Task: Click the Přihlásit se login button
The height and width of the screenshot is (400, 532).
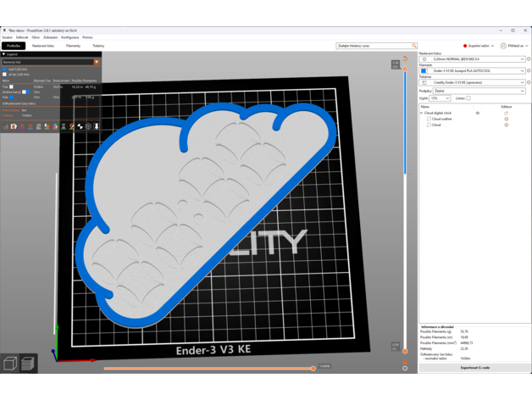Action: pos(515,46)
